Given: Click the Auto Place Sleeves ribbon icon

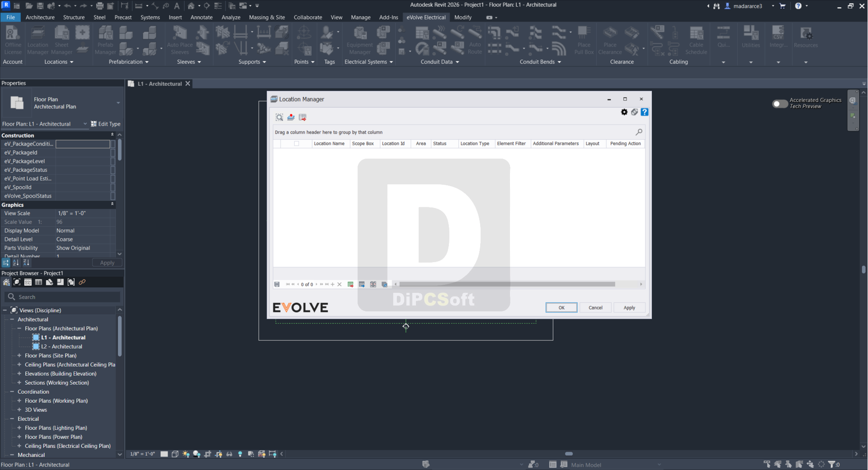Looking at the screenshot, I should (x=180, y=40).
